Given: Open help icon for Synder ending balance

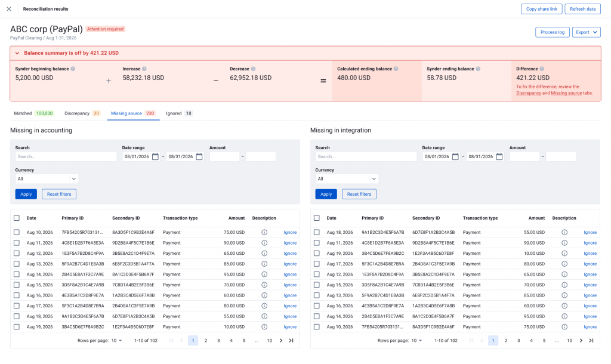Looking at the screenshot, I should 478,69.
